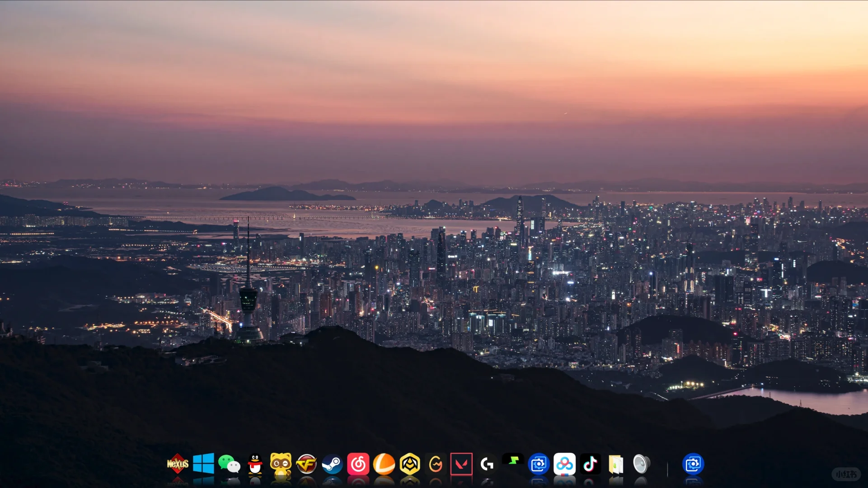
Task: Launch the QQ penguin app
Action: 255,464
